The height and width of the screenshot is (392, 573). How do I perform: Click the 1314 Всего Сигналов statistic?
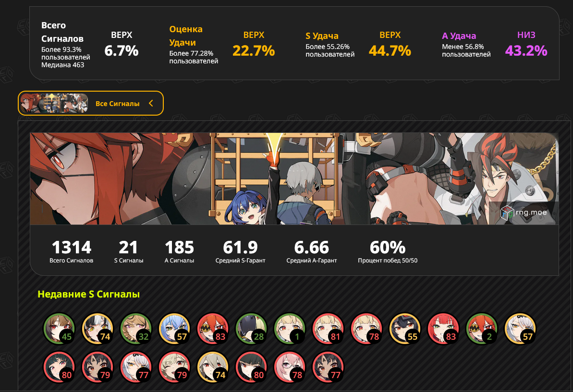pos(71,251)
